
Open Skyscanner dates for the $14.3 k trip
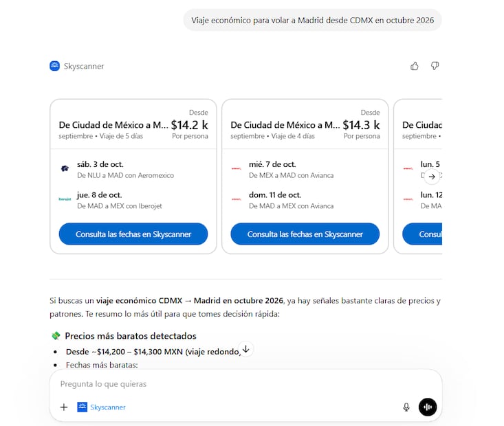point(305,234)
